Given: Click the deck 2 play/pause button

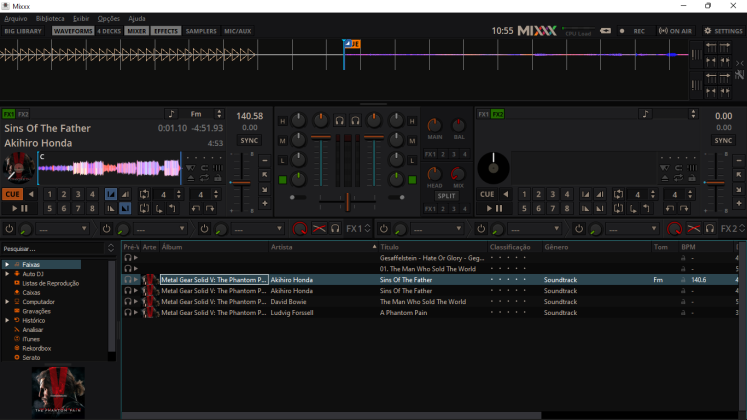Looking at the screenshot, I should click(x=494, y=208).
